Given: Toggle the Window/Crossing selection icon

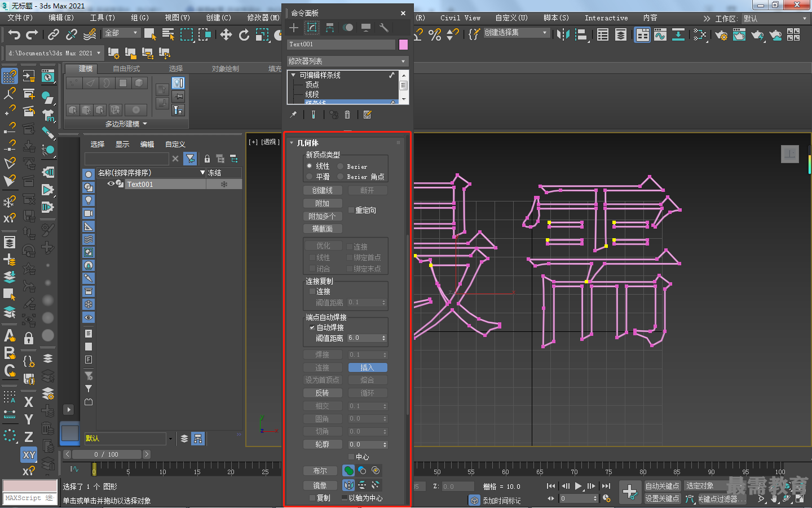Looking at the screenshot, I should [204, 34].
